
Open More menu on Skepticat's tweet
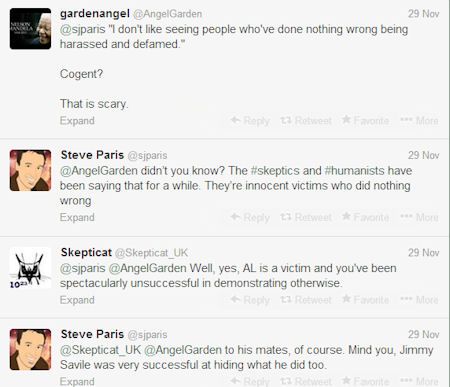[x=419, y=300]
